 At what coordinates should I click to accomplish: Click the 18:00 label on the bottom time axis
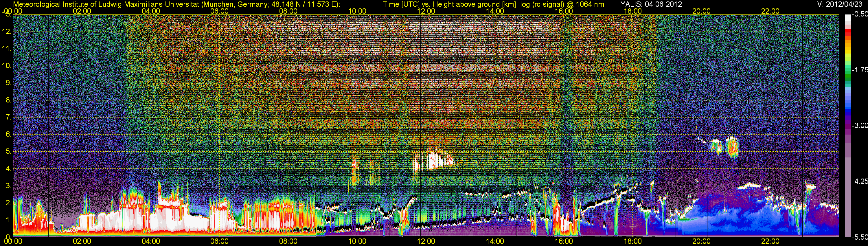(x=632, y=241)
